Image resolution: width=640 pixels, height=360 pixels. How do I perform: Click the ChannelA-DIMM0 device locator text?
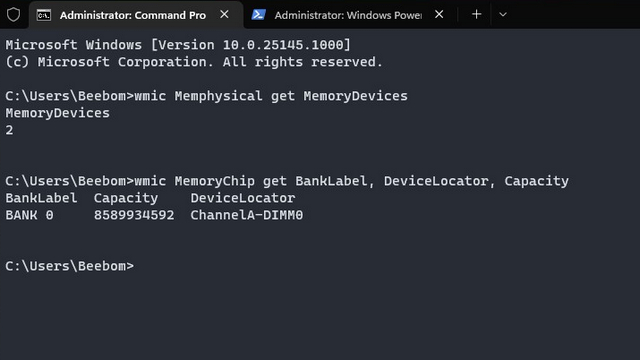(x=247, y=215)
